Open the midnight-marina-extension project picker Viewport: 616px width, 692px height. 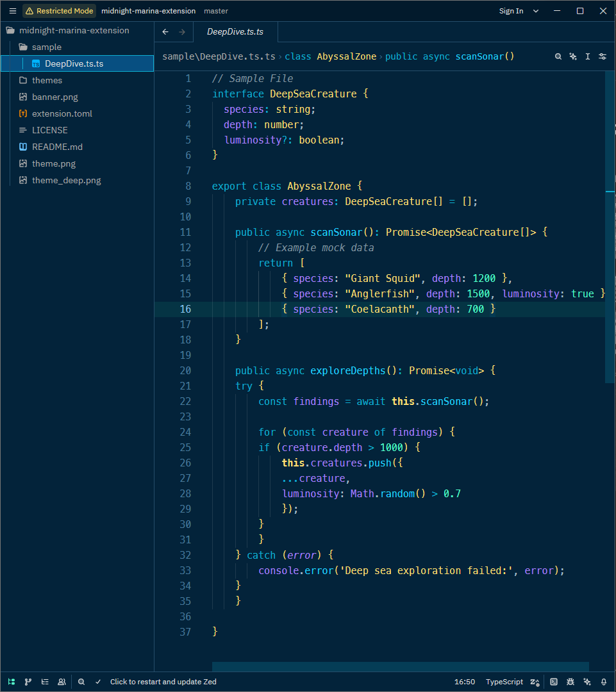(148, 11)
